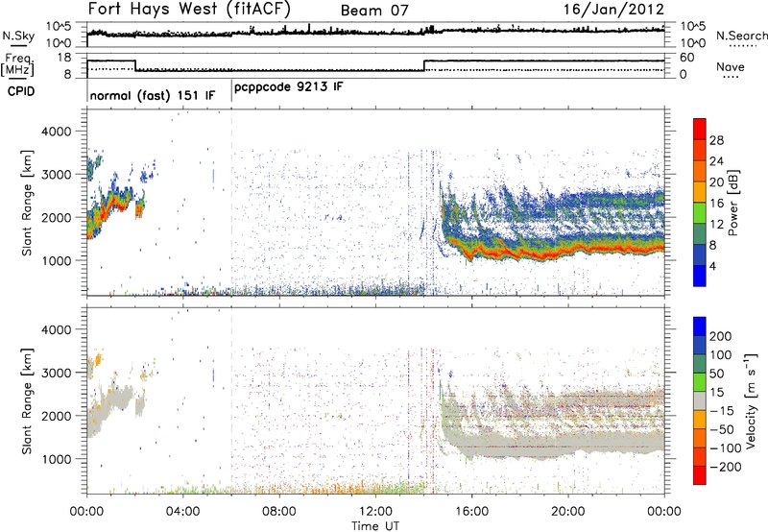The height and width of the screenshot is (532, 768).
Task: Click the red-orange backscatter band near 20:00 in power panel
Action: (568, 253)
